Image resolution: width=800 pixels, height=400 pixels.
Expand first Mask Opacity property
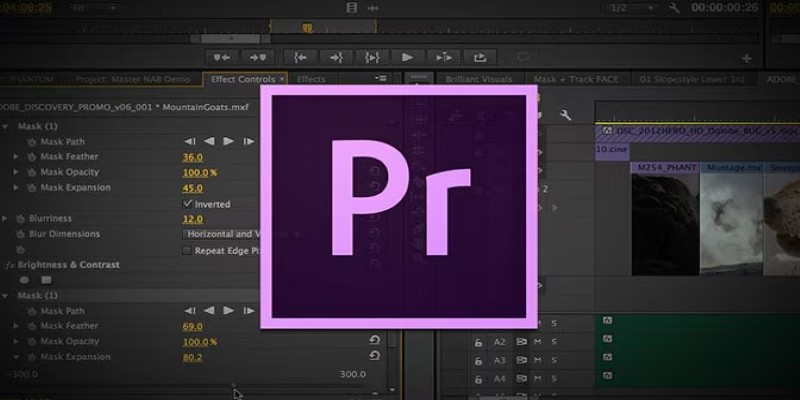16,172
